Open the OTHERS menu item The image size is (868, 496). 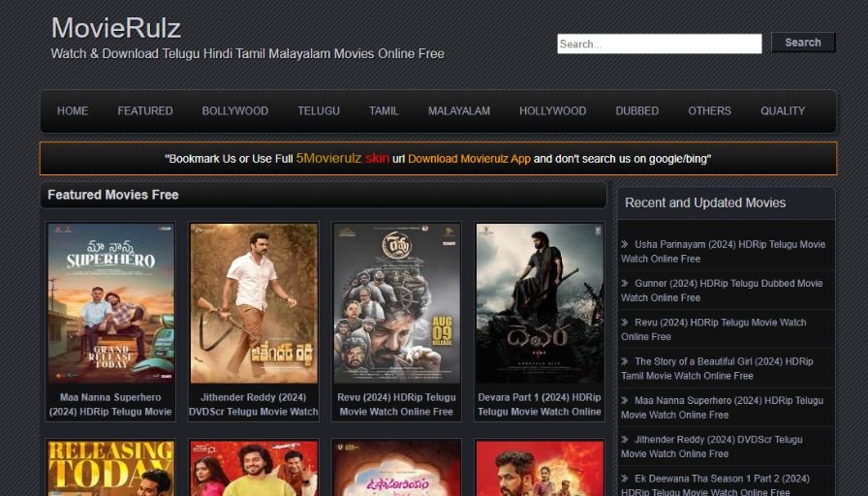tap(710, 110)
